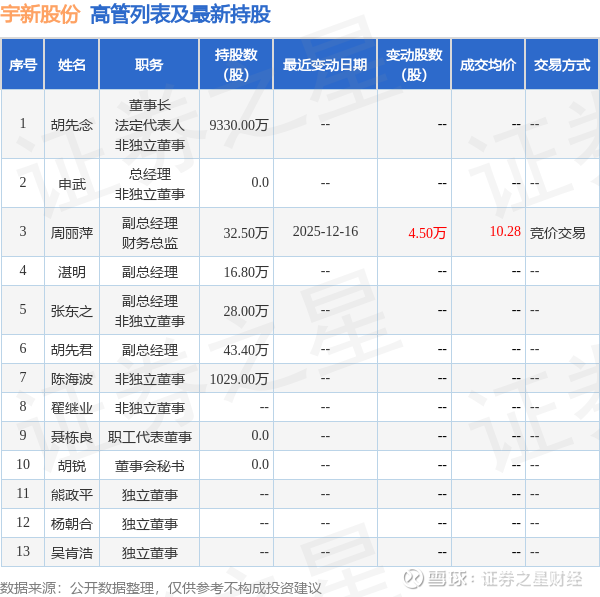
Task: Click the red change value 4.50万
Action: 427,233
